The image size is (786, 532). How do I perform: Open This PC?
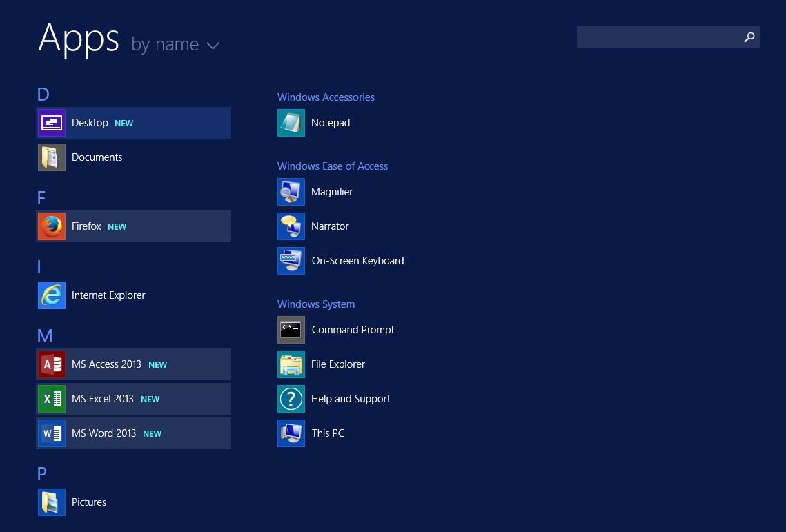(x=291, y=433)
